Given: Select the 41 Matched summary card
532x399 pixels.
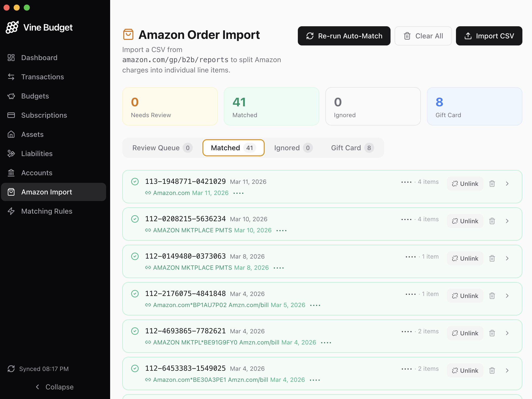Looking at the screenshot, I should click(272, 106).
